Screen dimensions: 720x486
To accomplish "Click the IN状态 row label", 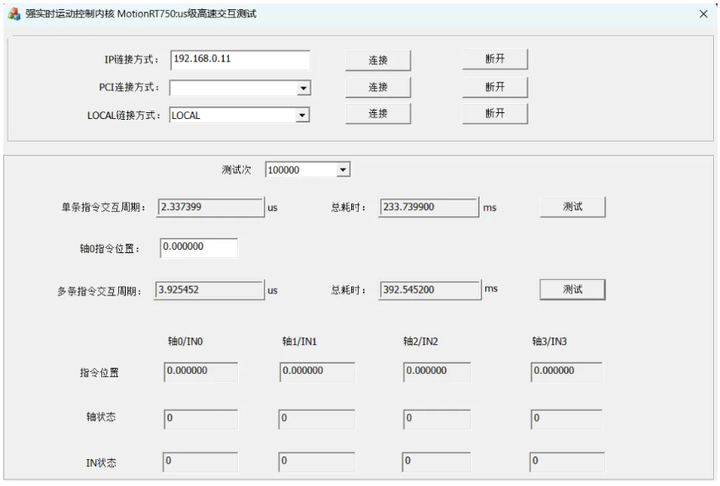I will click(101, 463).
